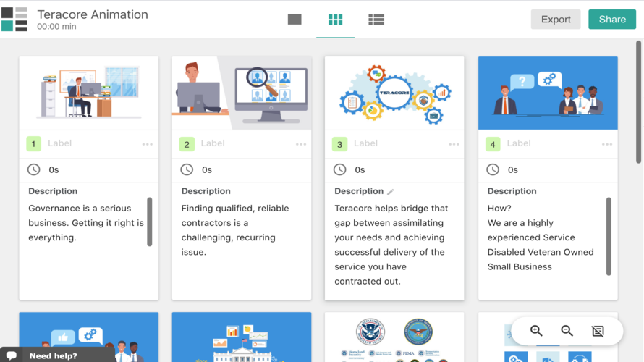Open the more options menu on frame 4

tap(607, 144)
